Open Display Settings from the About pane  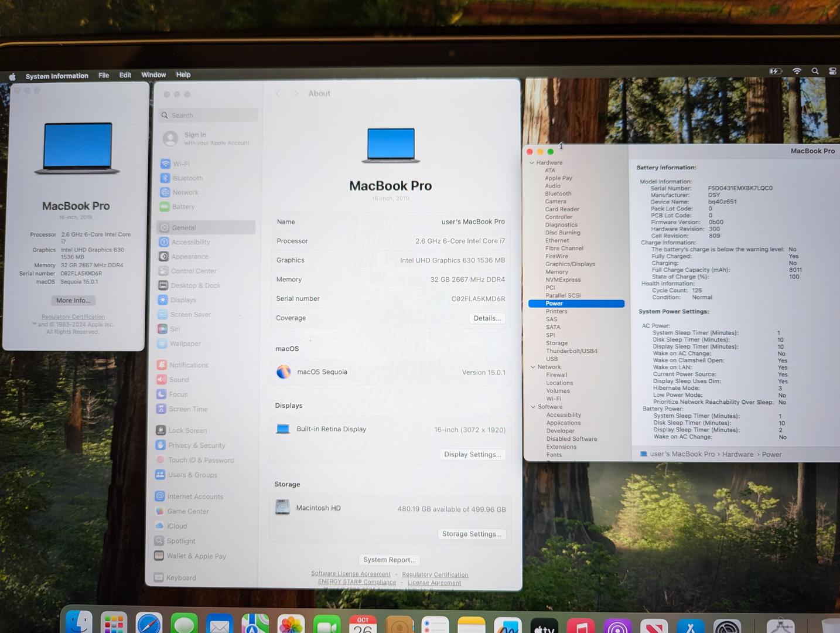(473, 455)
